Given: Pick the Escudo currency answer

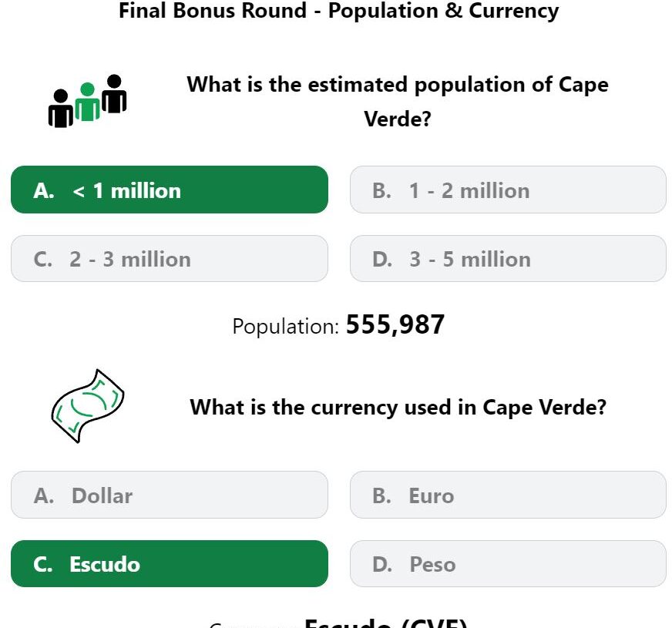Looking at the screenshot, I should pyautogui.click(x=170, y=564).
